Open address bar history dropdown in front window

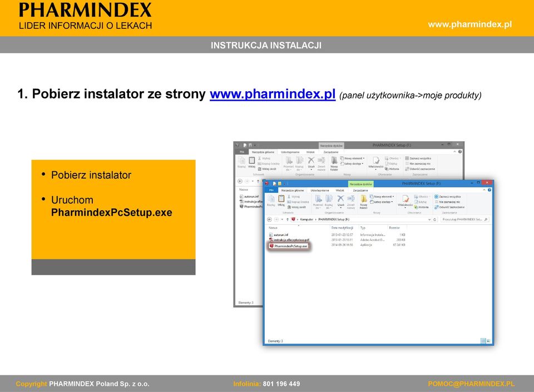(429, 220)
